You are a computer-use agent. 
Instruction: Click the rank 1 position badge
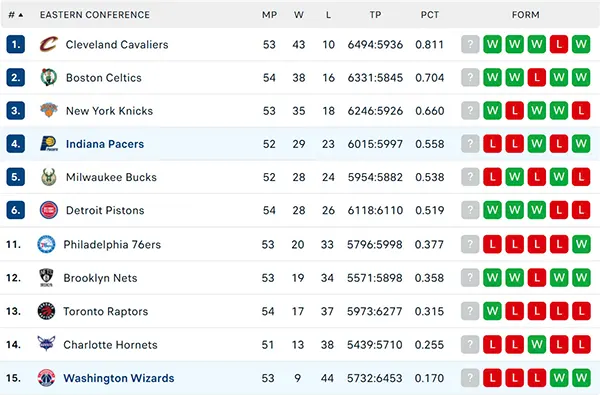pos(16,44)
